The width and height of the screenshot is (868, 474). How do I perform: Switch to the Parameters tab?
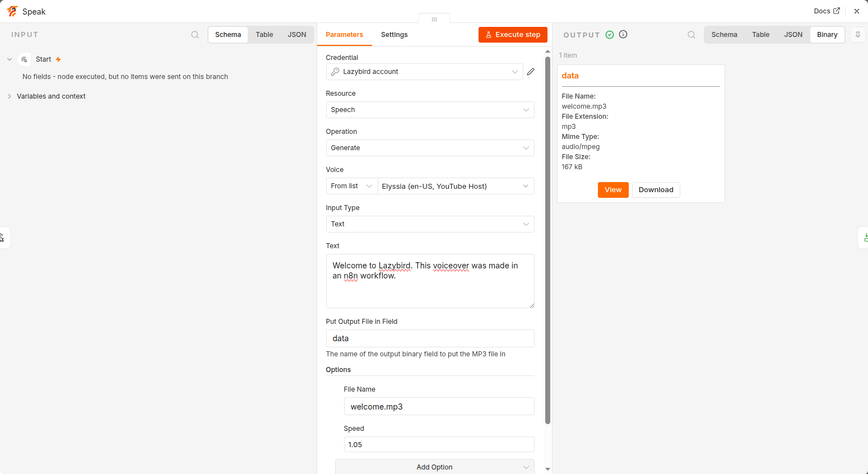click(x=345, y=35)
